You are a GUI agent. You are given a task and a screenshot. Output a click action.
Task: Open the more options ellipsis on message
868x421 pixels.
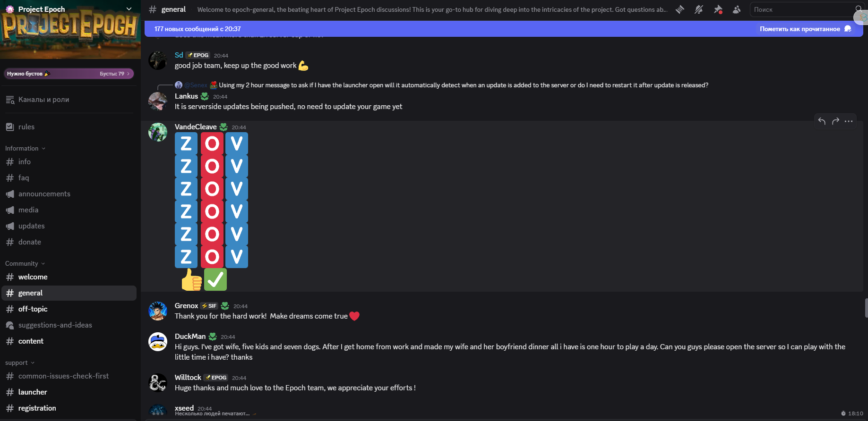(849, 121)
